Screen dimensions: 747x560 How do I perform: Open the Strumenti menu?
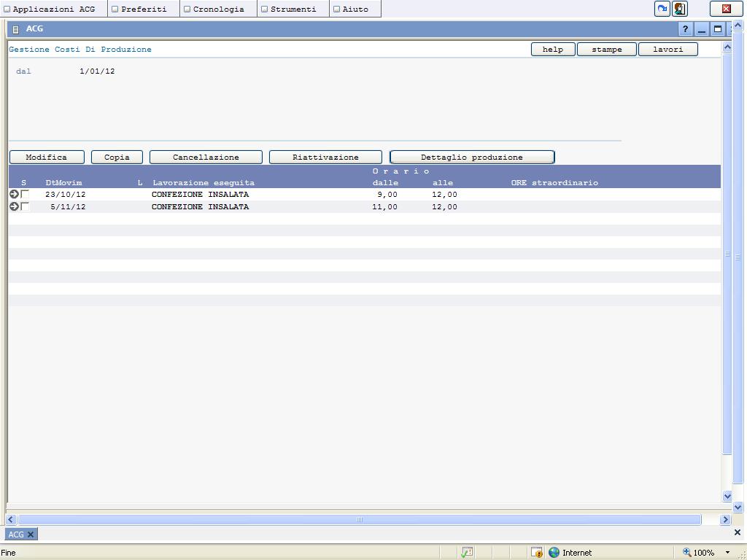[293, 9]
